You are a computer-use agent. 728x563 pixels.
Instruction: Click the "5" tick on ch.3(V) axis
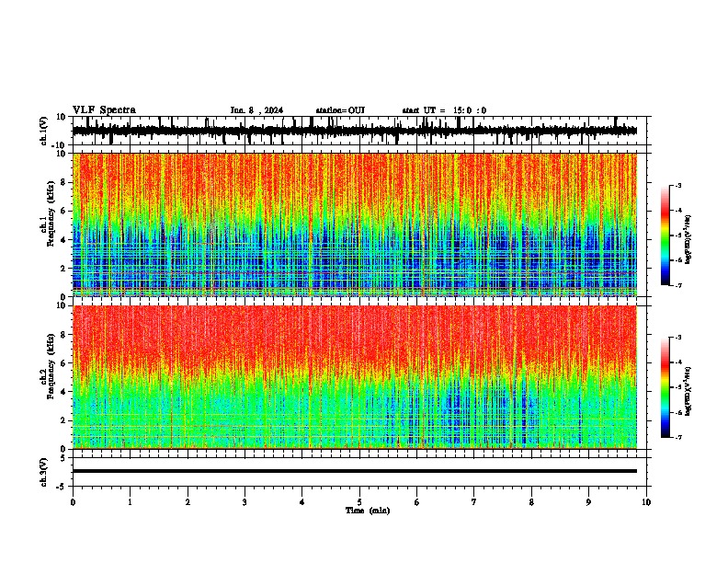click(63, 457)
